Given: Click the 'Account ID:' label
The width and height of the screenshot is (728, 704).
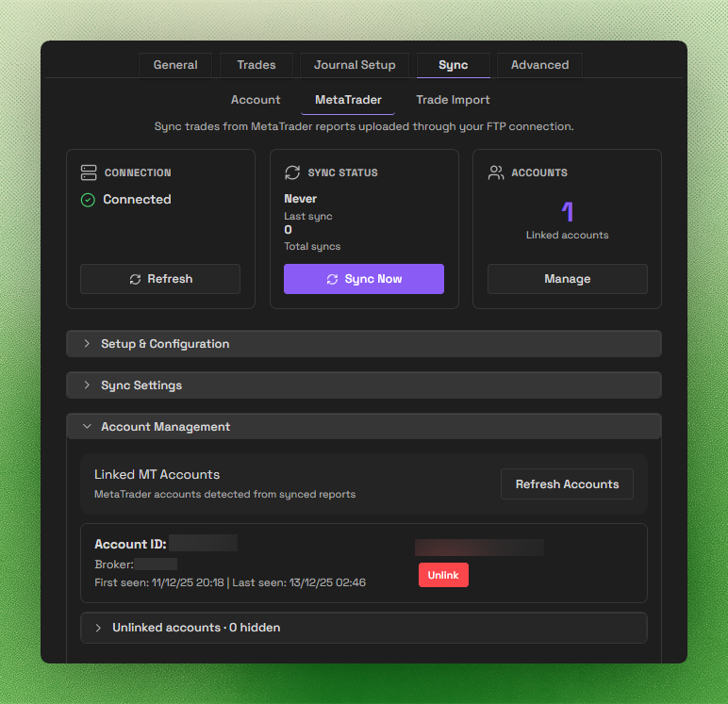Looking at the screenshot, I should point(130,544).
